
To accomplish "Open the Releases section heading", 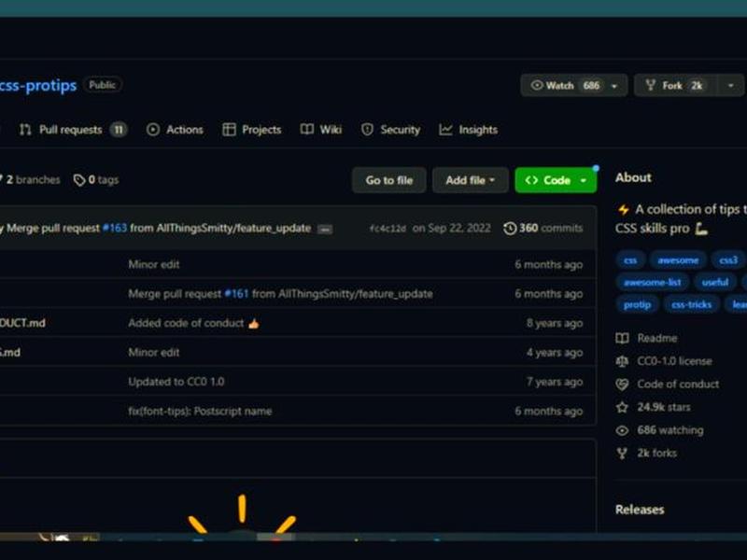I will click(x=640, y=510).
